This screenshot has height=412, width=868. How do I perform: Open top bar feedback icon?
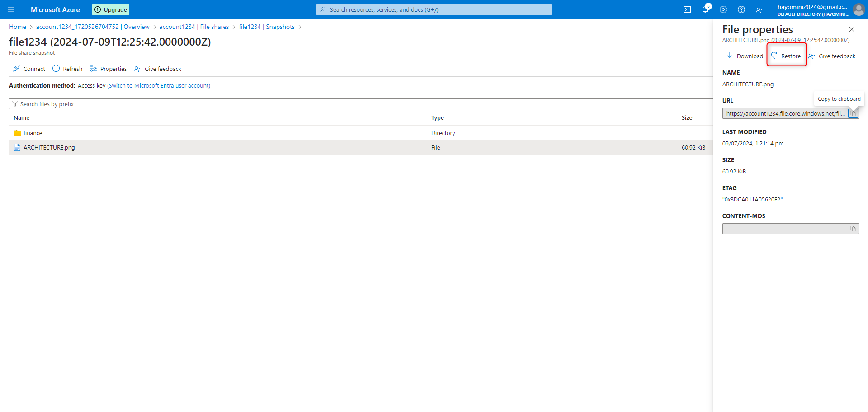pos(759,9)
